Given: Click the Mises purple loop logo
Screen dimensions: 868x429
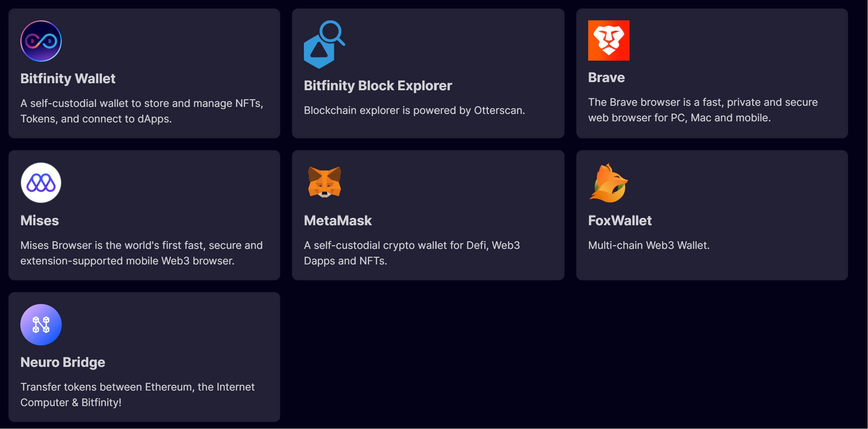Looking at the screenshot, I should click(41, 183).
